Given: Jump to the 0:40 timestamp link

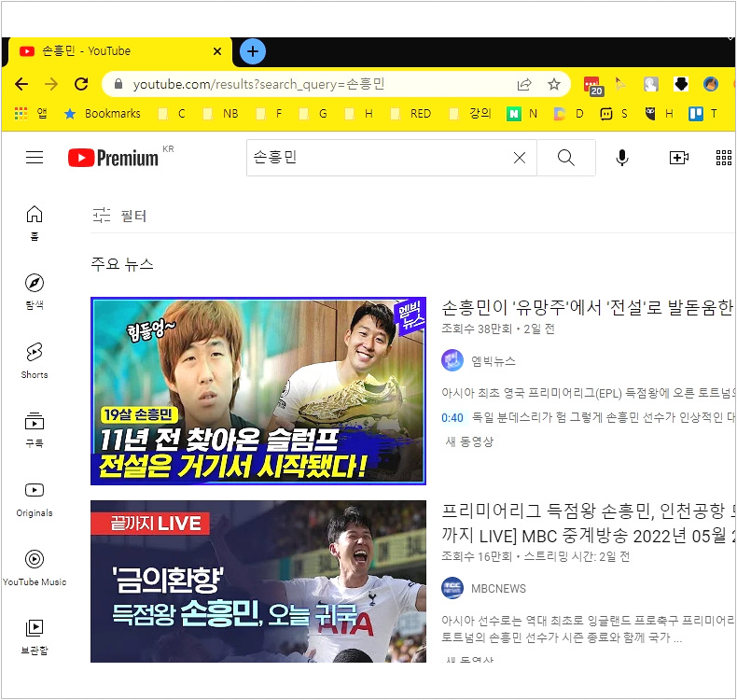Looking at the screenshot, I should pos(452,417).
